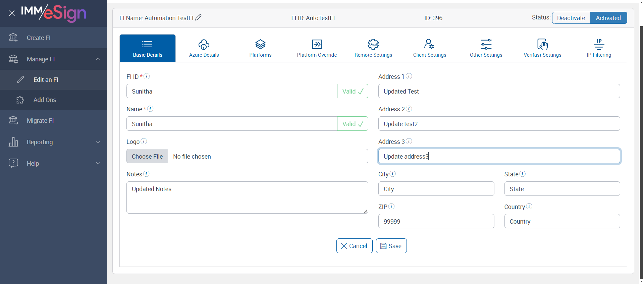
Task: Click the pencil icon beside FI Name
Action: (198, 17)
